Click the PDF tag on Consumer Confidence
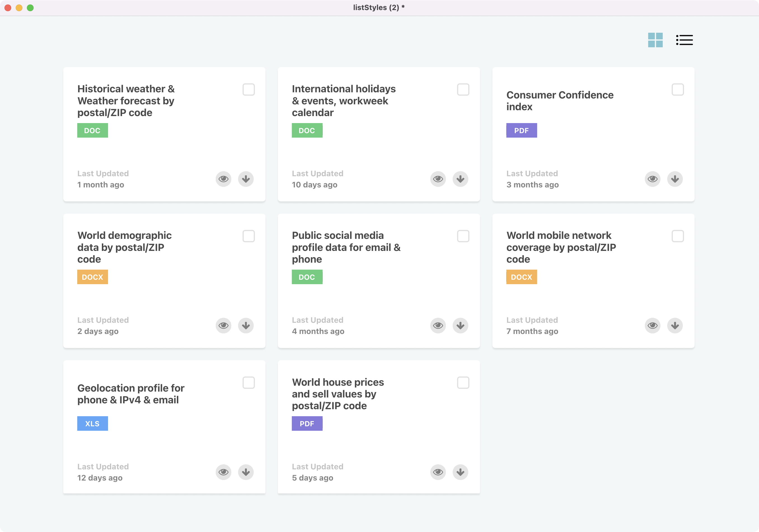Image resolution: width=759 pixels, height=532 pixels. 521,131
